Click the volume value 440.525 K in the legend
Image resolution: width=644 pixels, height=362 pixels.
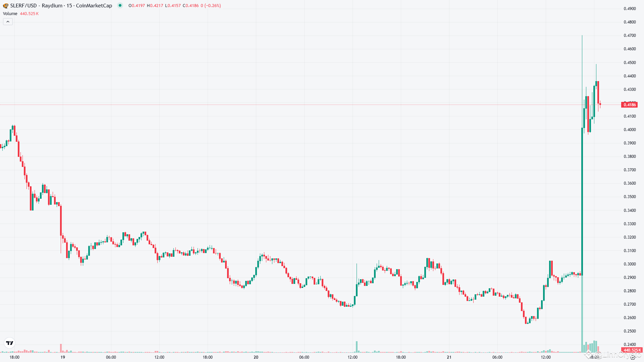pos(29,14)
